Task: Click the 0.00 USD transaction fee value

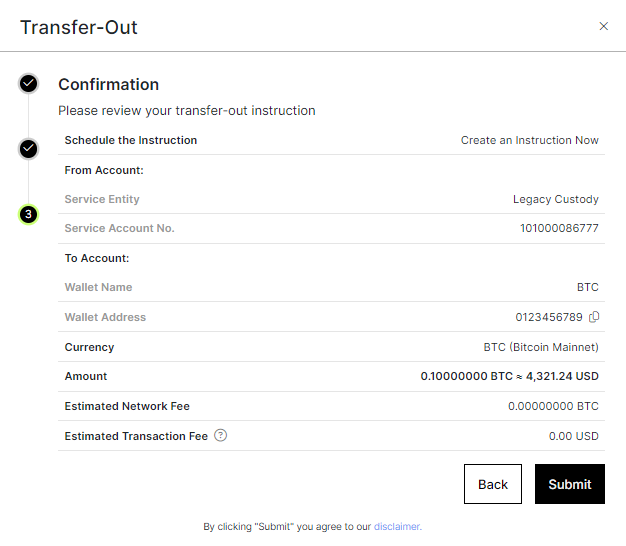Action: tap(573, 436)
